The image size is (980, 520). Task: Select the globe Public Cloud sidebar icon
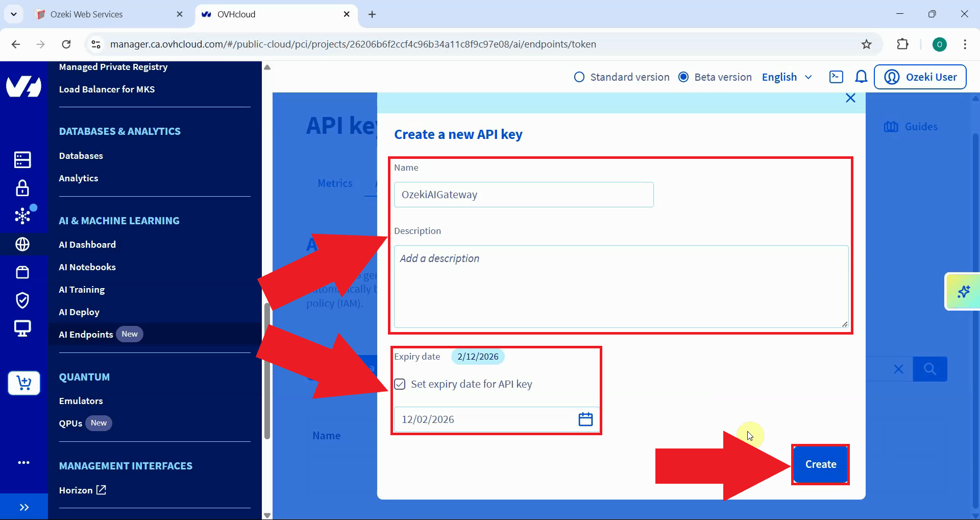(22, 244)
